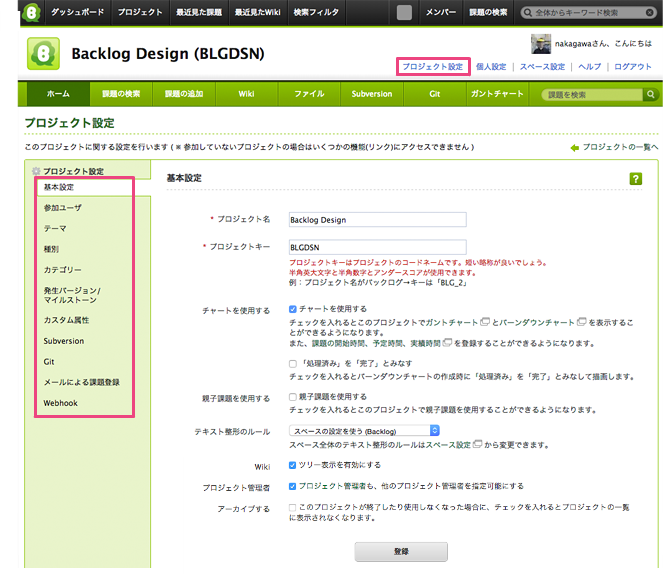The width and height of the screenshot is (663, 574).
Task: Click the external link icon after バーンダウンチャート
Action: point(582,322)
